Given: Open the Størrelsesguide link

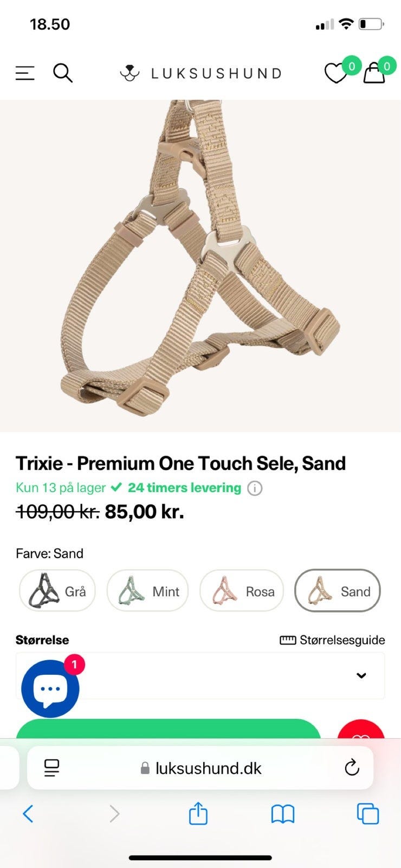Looking at the screenshot, I should 332,640.
